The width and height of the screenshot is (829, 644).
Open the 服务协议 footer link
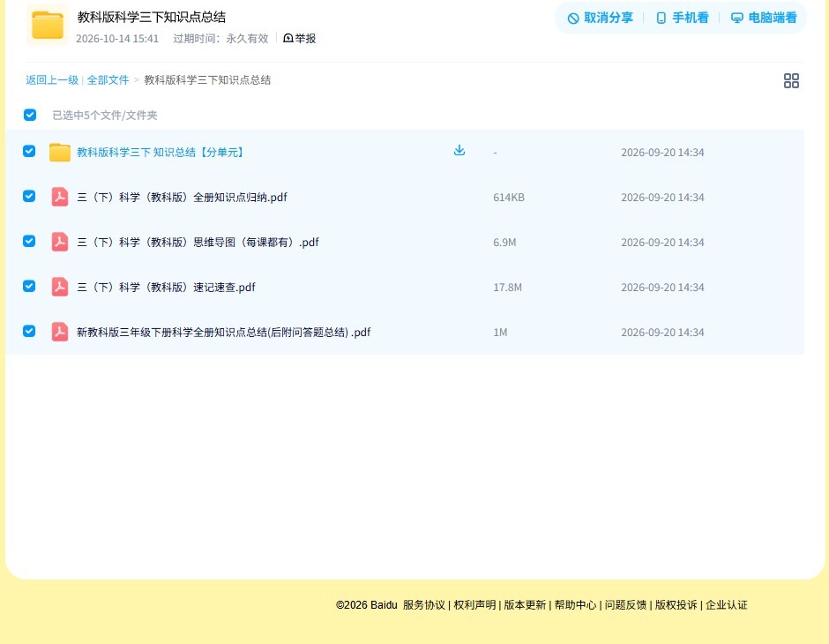pos(424,605)
